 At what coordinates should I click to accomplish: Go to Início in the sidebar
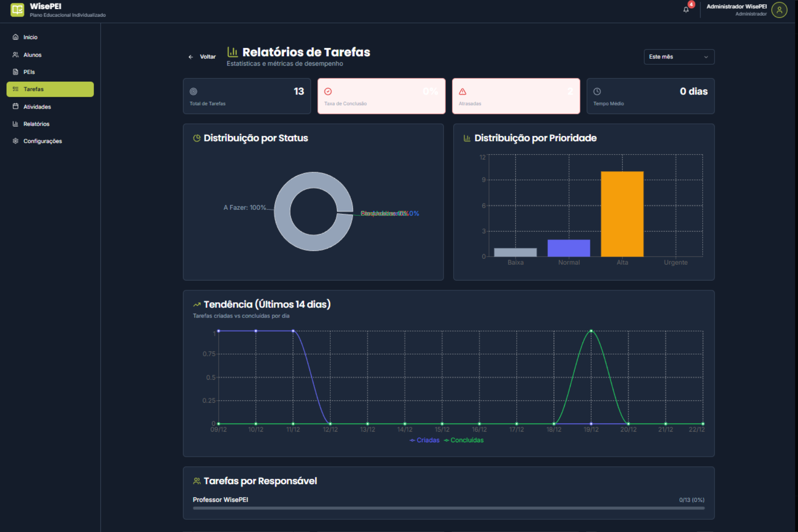(x=30, y=37)
